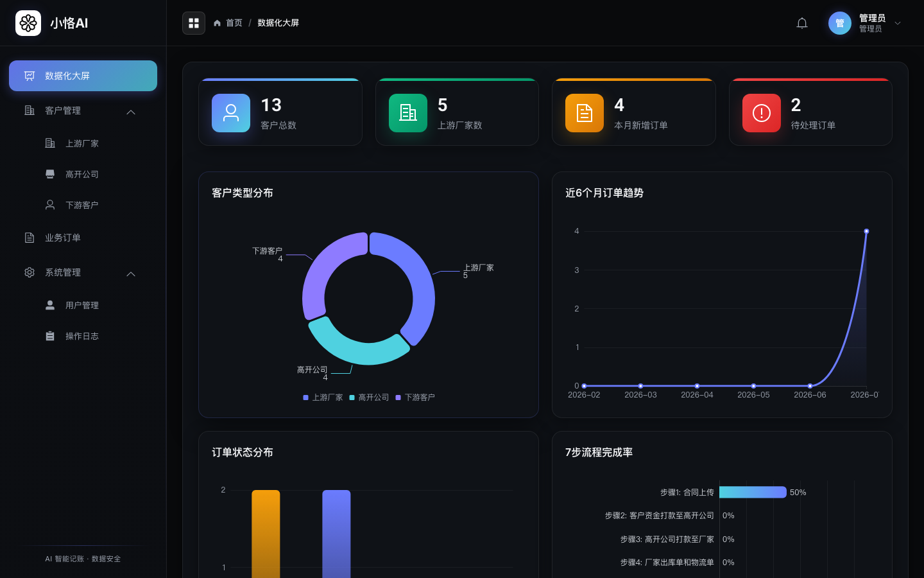Click the 操作日志 clipboard icon
924x578 pixels.
coord(50,336)
